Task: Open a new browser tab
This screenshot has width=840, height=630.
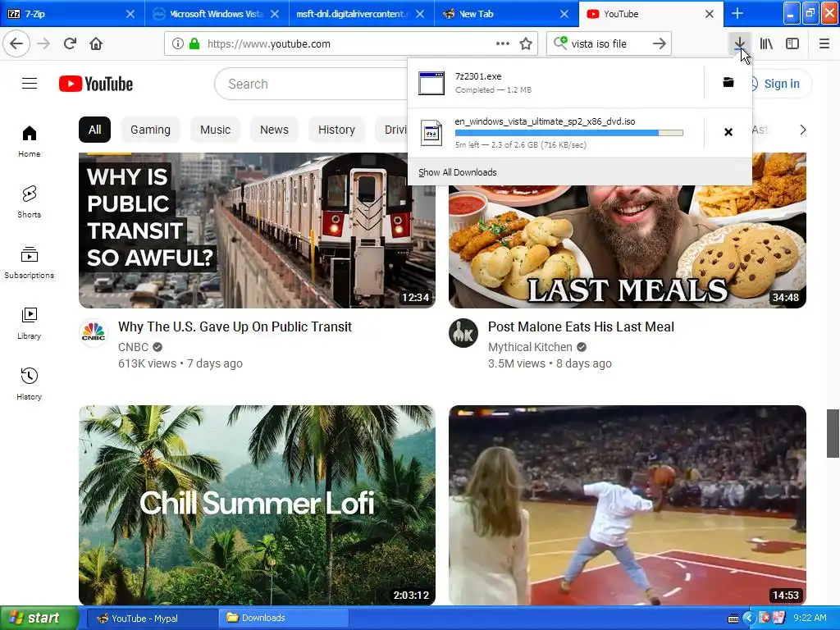Action: (737, 14)
